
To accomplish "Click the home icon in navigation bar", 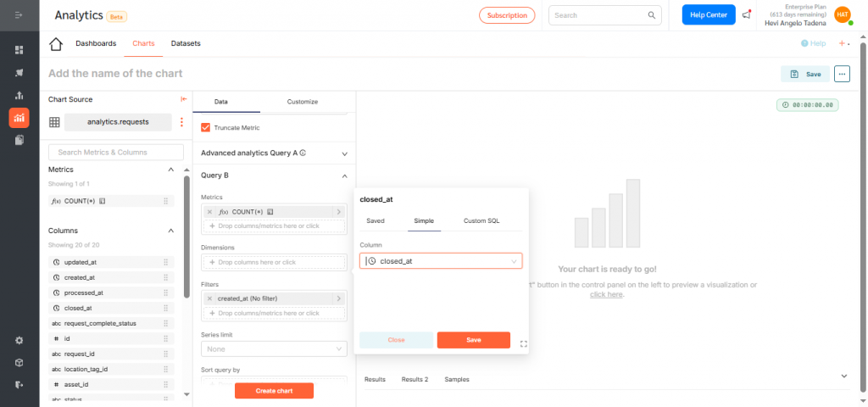I will [x=56, y=44].
